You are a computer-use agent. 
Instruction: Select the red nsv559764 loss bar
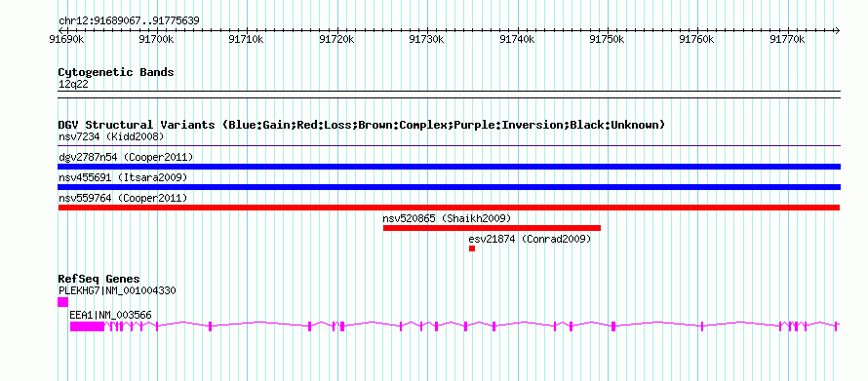click(449, 208)
